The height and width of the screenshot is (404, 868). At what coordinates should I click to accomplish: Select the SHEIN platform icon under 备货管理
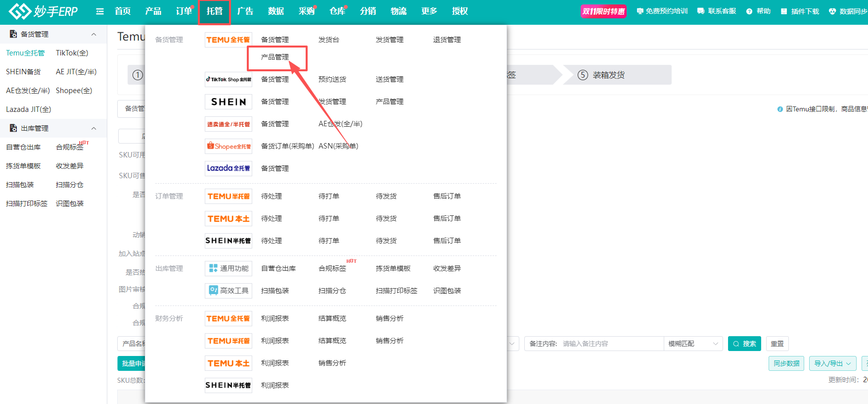click(228, 101)
